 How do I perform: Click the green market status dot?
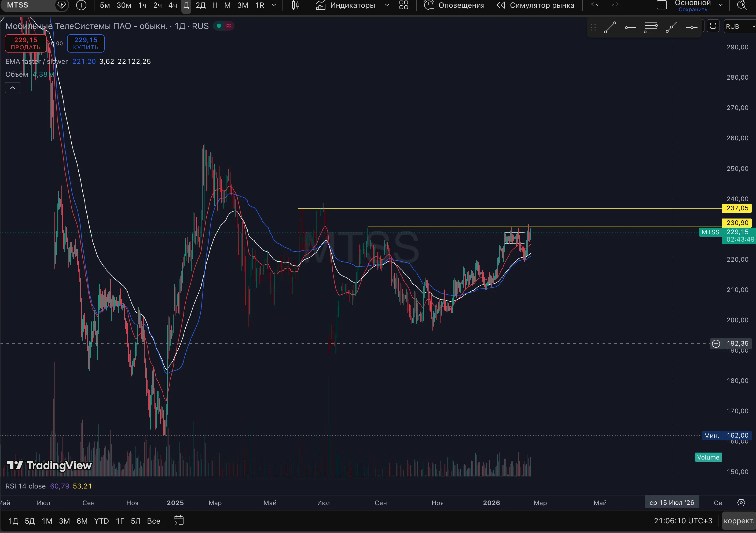pos(219,26)
